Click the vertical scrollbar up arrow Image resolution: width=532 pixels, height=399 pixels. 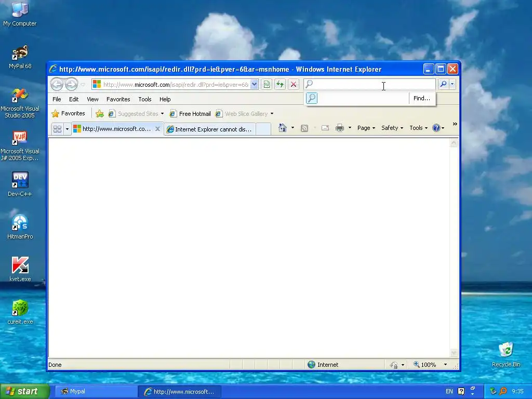[454, 143]
